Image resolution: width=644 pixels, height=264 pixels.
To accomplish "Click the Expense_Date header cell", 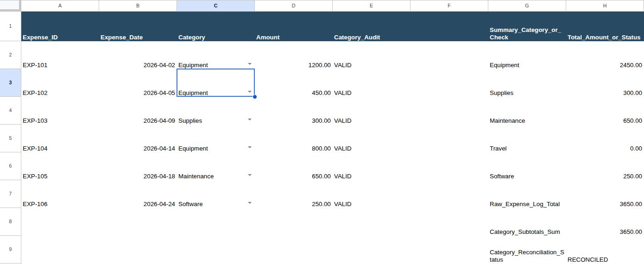I will click(138, 26).
